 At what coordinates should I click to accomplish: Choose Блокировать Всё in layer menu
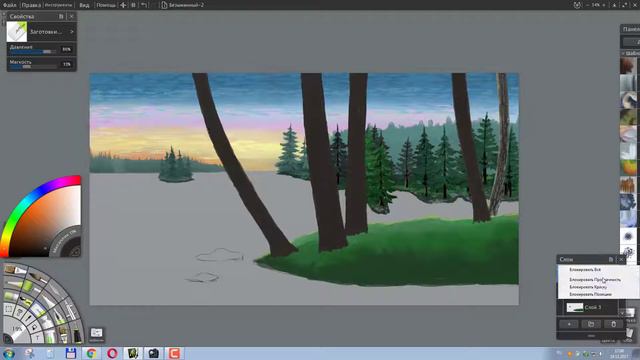(585, 270)
